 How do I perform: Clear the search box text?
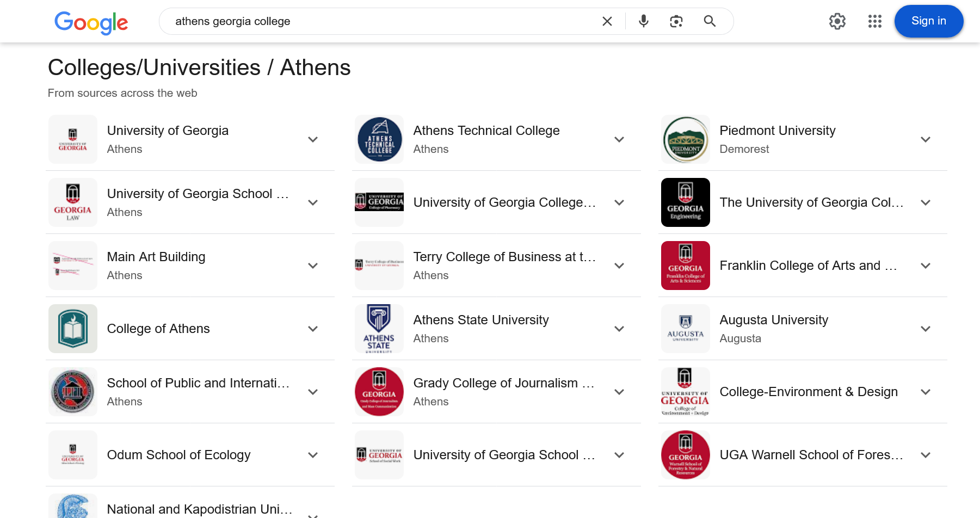click(x=607, y=21)
